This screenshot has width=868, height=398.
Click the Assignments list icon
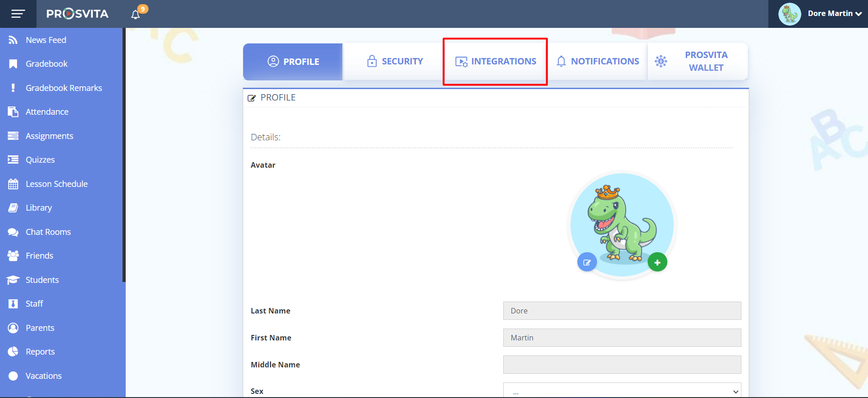(13, 136)
